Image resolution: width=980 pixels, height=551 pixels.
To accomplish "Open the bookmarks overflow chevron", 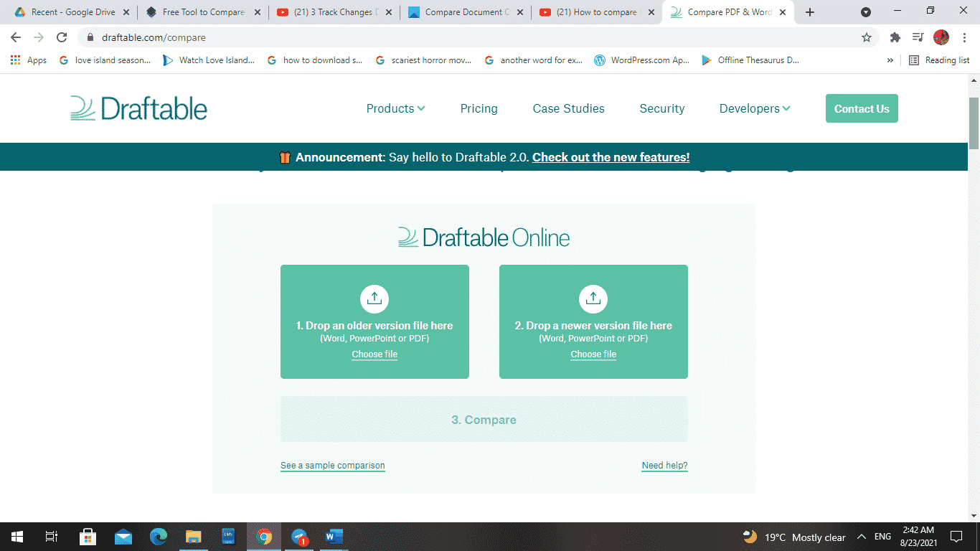I will [890, 60].
